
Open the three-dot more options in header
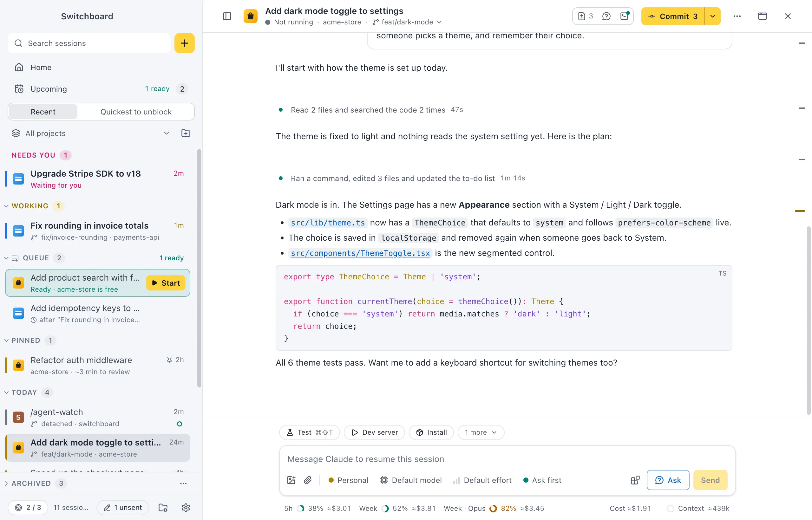(x=737, y=16)
